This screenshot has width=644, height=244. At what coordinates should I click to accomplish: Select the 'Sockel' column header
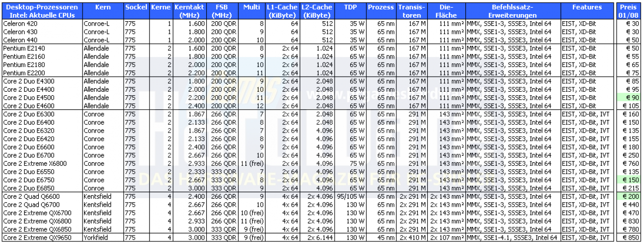point(136,11)
